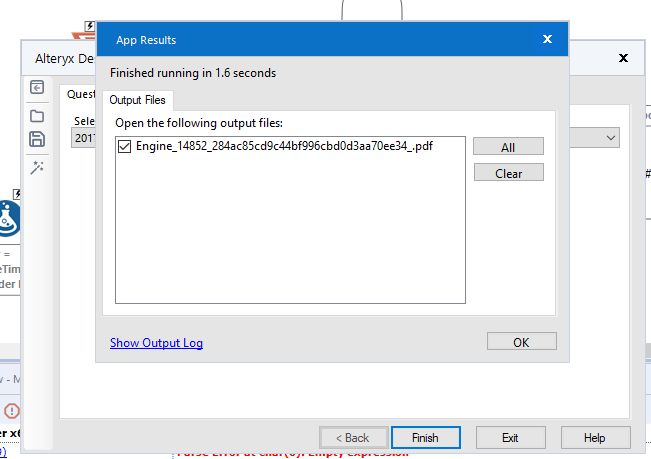Image resolution: width=651 pixels, height=459 pixels.
Task: Click the magic wand icon
Action: click(x=37, y=168)
